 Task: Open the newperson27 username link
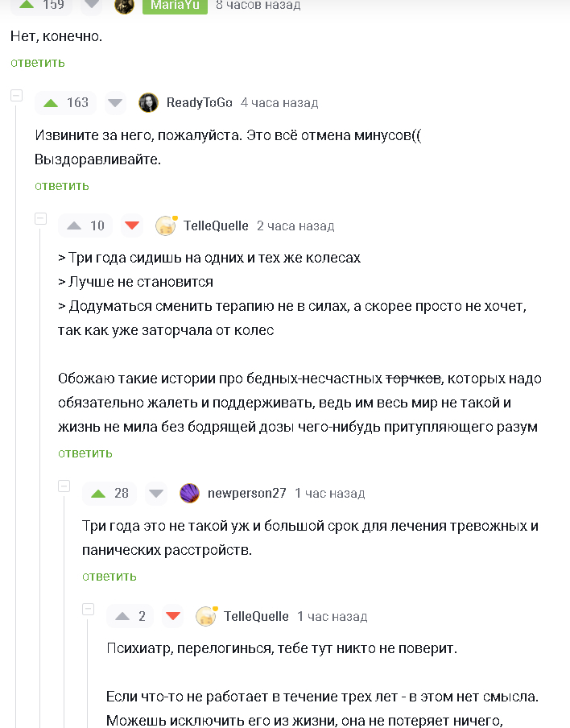[246, 494]
